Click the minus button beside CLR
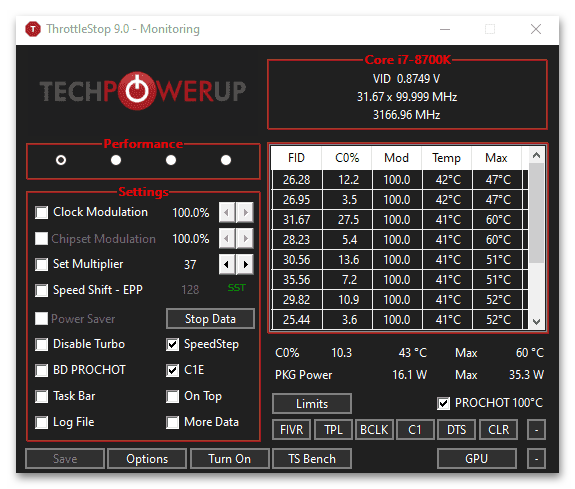 pyautogui.click(x=536, y=430)
